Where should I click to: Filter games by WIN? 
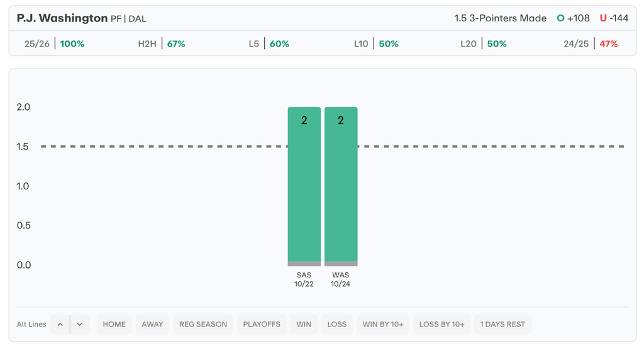tap(304, 324)
